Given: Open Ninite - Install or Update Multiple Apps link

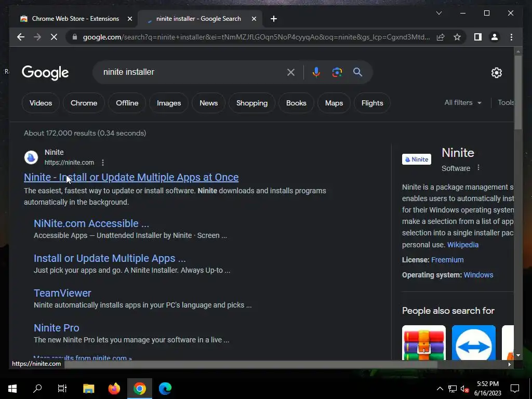Looking at the screenshot, I should [x=131, y=177].
